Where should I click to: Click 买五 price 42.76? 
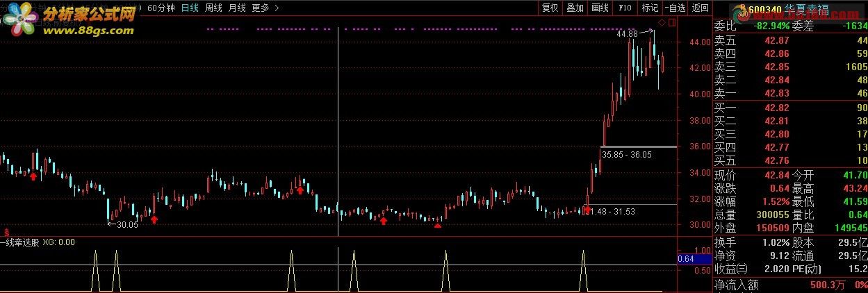point(776,160)
